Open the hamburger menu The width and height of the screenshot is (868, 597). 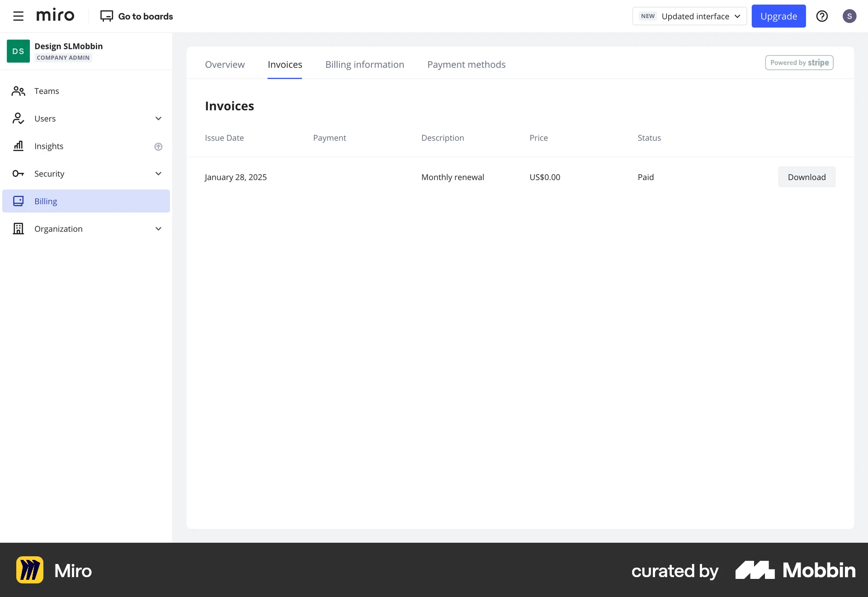coord(18,16)
